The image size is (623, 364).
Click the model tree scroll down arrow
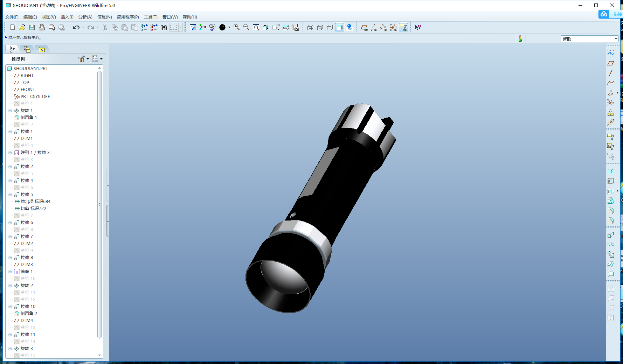99,355
